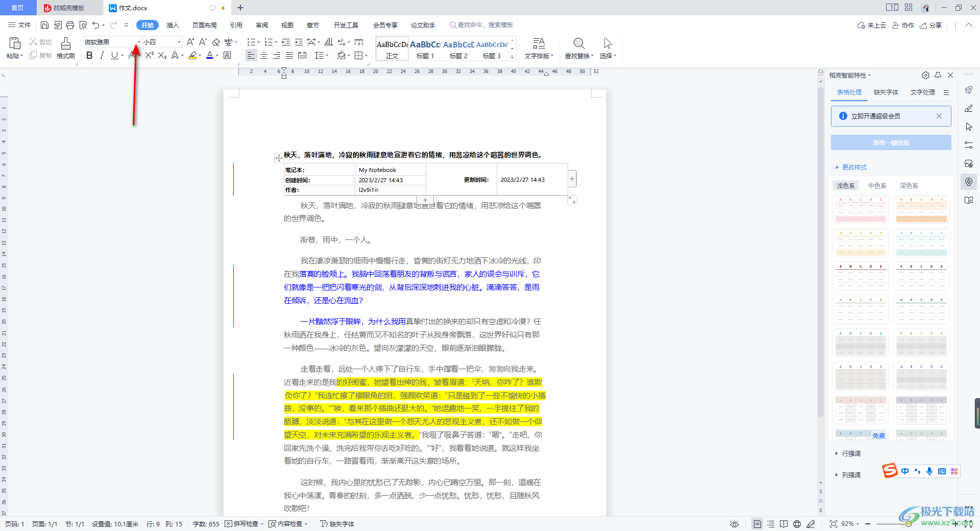Switch to 文字处理 tab in side panel

point(923,92)
